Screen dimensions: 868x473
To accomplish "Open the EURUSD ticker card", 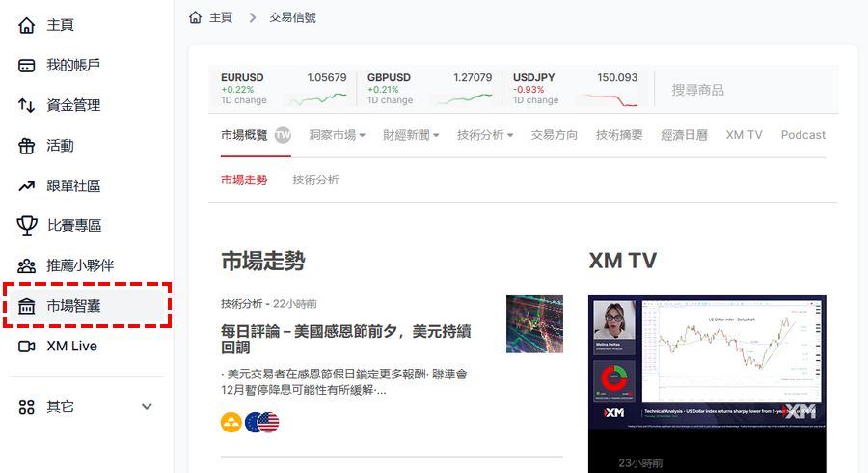I will click(x=283, y=89).
